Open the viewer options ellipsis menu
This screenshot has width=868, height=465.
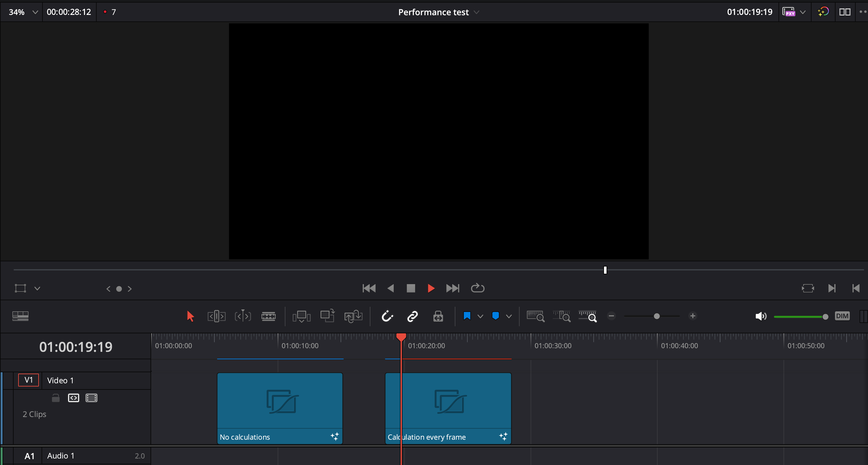863,12
